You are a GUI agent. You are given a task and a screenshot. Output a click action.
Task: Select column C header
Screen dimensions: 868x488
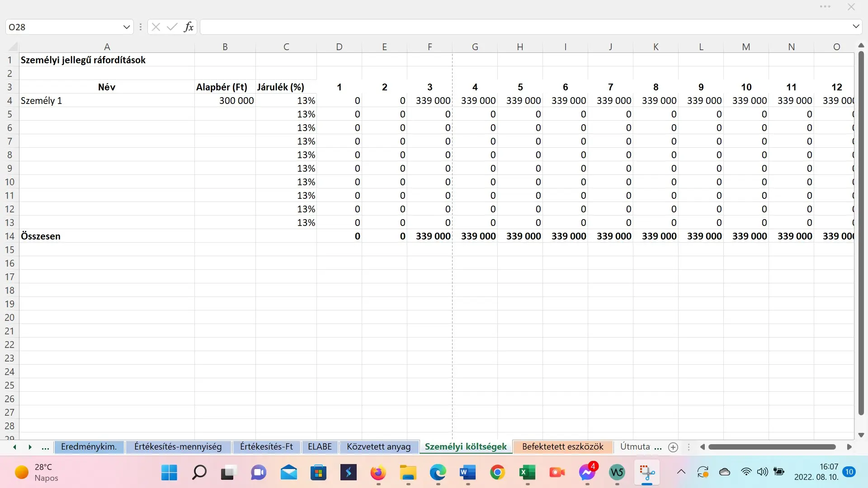pos(286,47)
